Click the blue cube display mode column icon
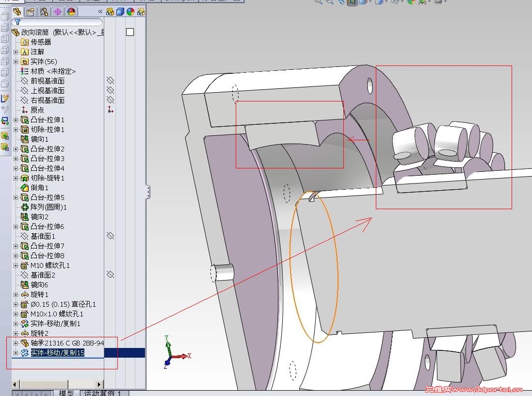532x396 pixels. tap(120, 12)
